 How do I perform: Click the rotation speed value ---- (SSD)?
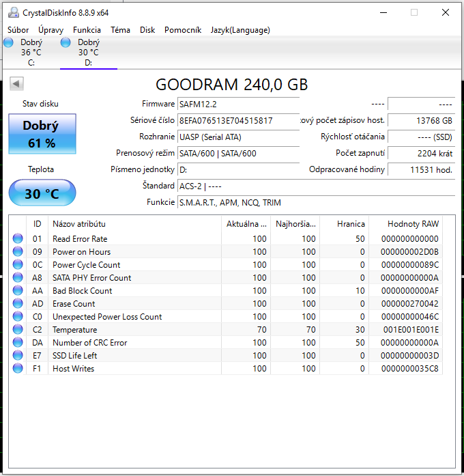click(421, 137)
